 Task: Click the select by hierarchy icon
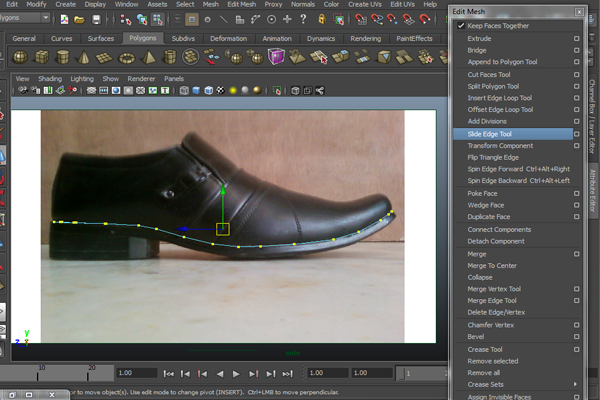[x=126, y=19]
